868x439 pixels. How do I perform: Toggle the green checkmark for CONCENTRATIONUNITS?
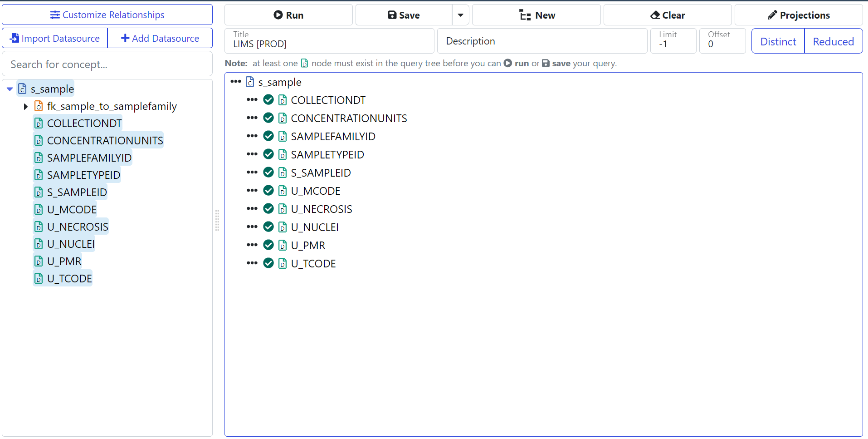pyautogui.click(x=268, y=118)
